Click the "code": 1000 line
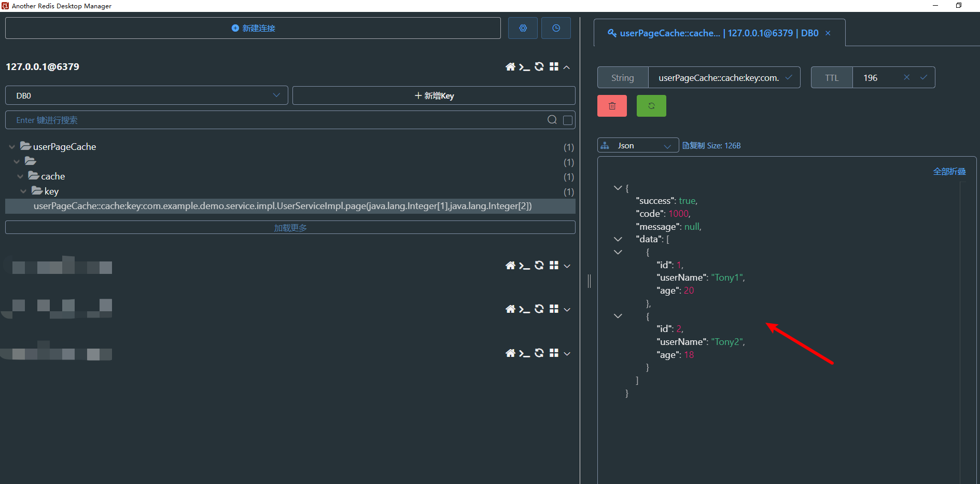The height and width of the screenshot is (484, 980). pyautogui.click(x=663, y=214)
